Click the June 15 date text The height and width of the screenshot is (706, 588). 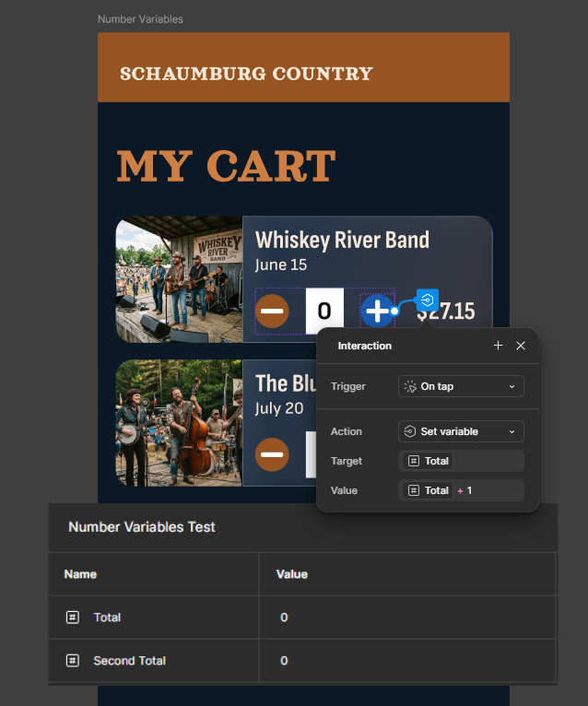coord(281,265)
